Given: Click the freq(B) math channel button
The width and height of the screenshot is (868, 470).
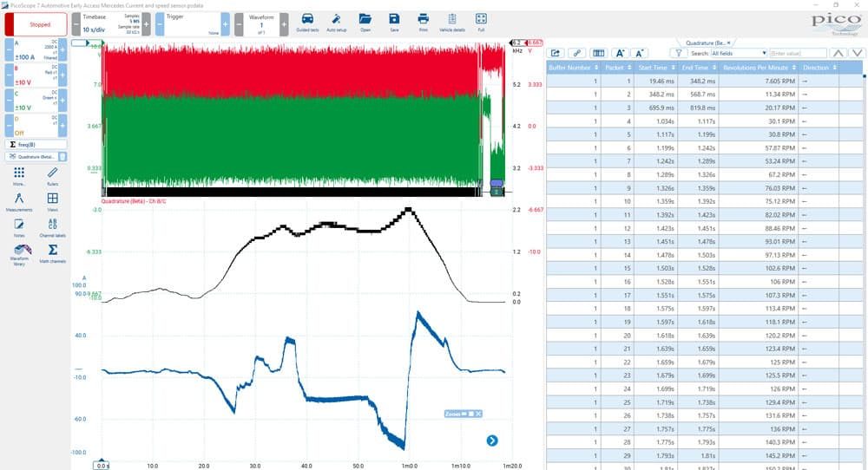Looking at the screenshot, I should 36,144.
